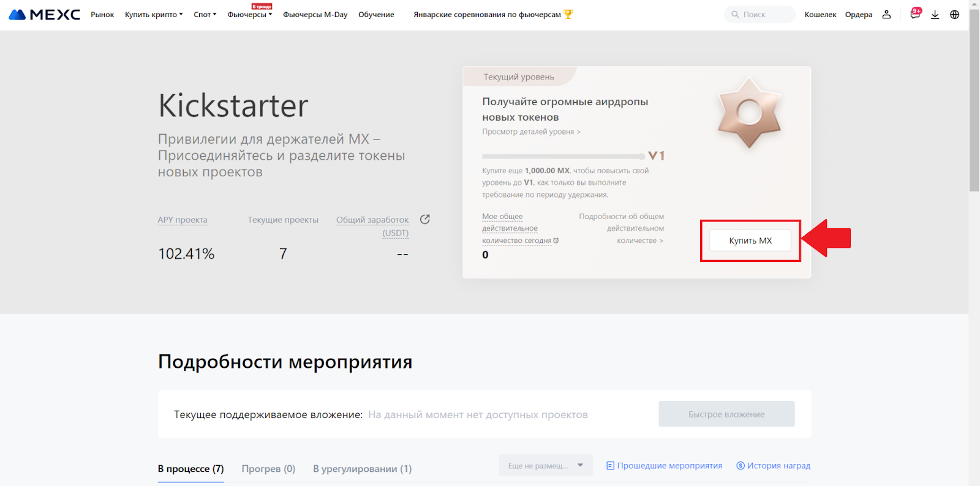
Task: Click the 'APY проекта' label
Action: click(183, 220)
